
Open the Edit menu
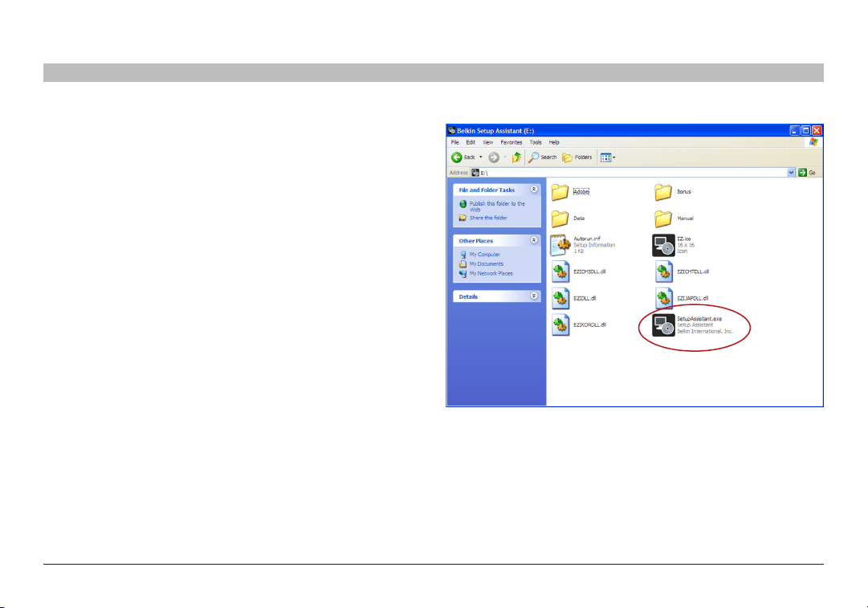pos(471,142)
